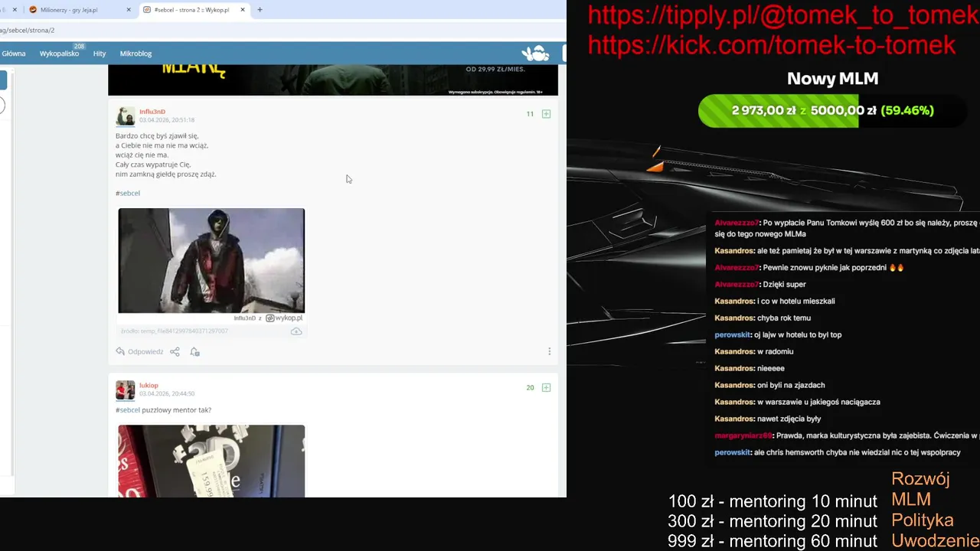Switch to the Milionerzy - gry Jeja.pl tab
The width and height of the screenshot is (980, 551).
[79, 10]
